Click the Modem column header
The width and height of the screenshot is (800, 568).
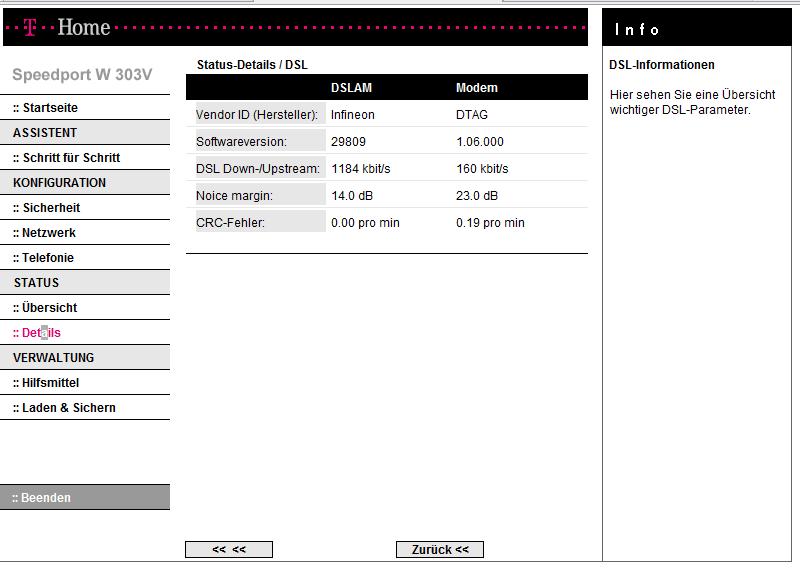tap(477, 88)
